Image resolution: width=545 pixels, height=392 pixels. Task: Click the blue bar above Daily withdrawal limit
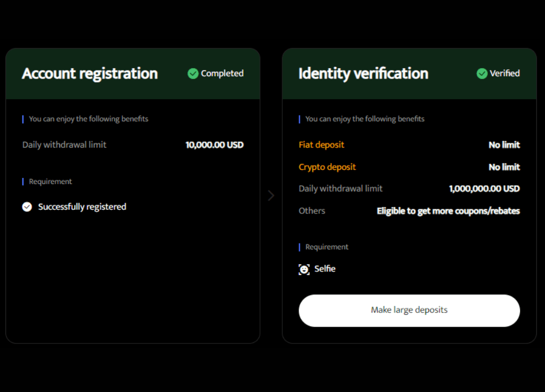22,118
